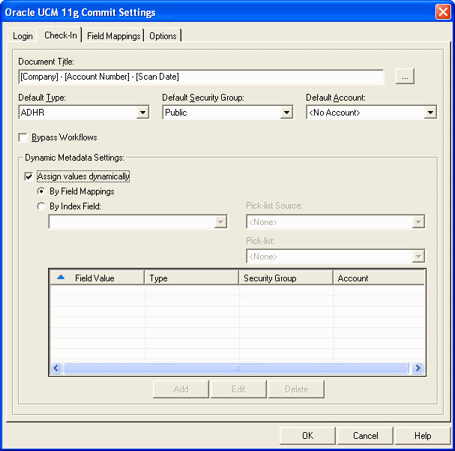This screenshot has width=455, height=451.
Task: Click the Account column header
Action: click(x=379, y=278)
